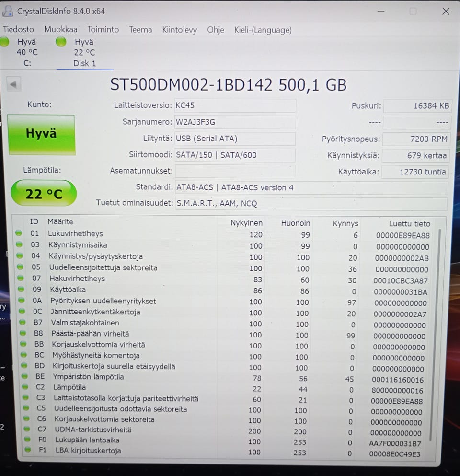Click the Luettu tieto column header
This screenshot has height=476, width=460.
(x=409, y=224)
